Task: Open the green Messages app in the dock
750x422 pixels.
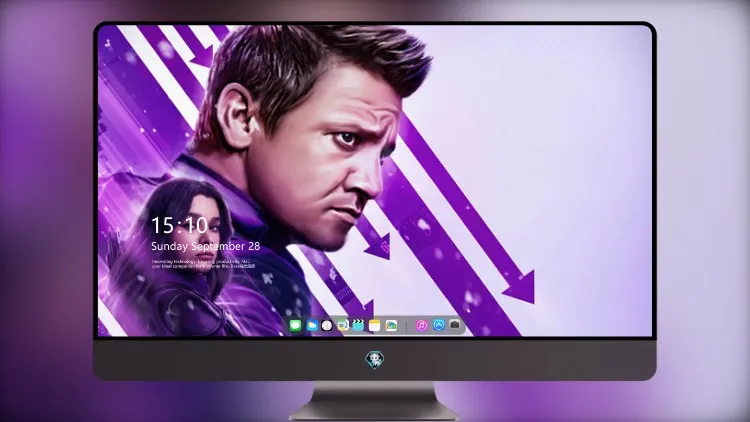Action: tap(295, 326)
